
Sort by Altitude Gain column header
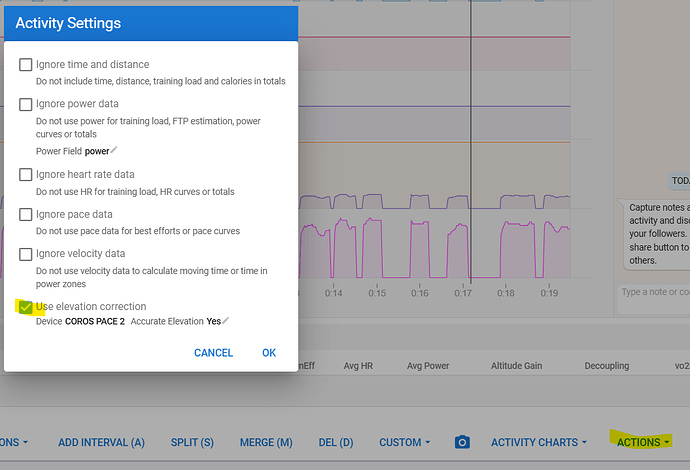tap(516, 365)
